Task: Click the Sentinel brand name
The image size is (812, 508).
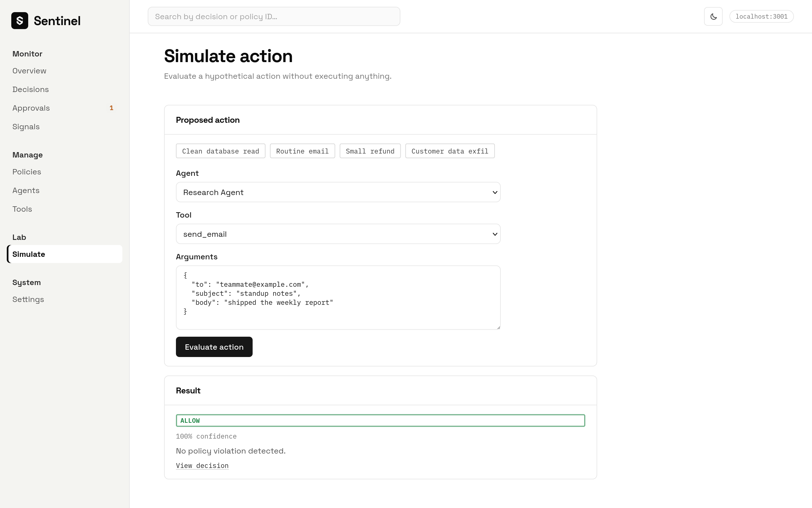Action: (57, 21)
